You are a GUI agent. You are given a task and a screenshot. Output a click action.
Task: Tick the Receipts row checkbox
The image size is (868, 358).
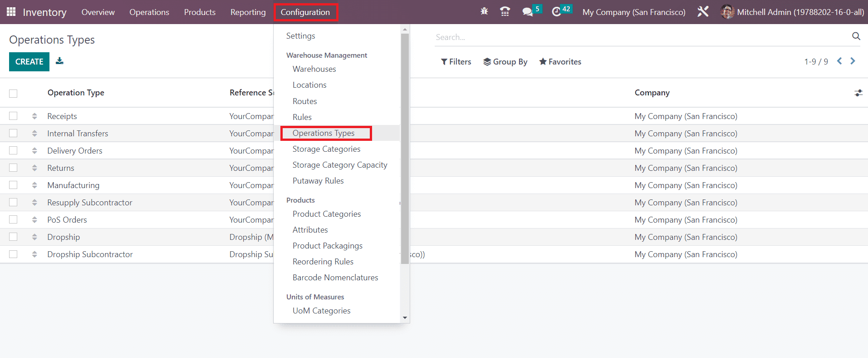[13, 116]
